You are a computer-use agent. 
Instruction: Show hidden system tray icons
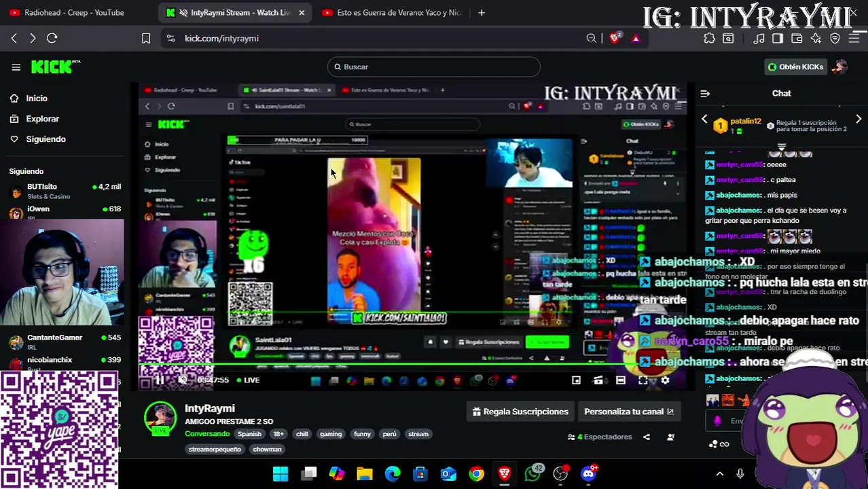tap(720, 474)
